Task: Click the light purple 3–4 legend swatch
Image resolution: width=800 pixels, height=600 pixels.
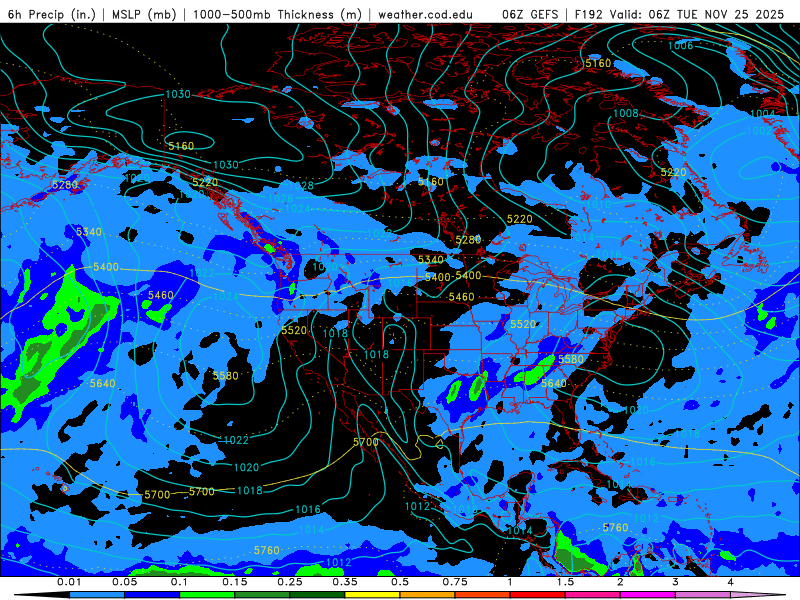Action: 703,595
